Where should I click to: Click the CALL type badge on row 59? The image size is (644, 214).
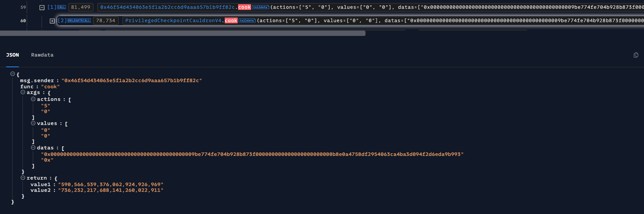[x=61, y=7]
